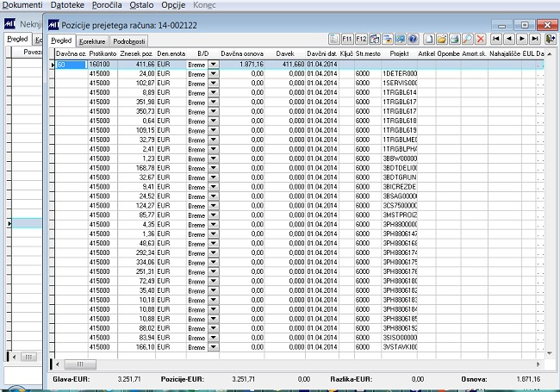The image size is (560, 392).
Task: Open the Datoteke menu
Action: (x=66, y=5)
